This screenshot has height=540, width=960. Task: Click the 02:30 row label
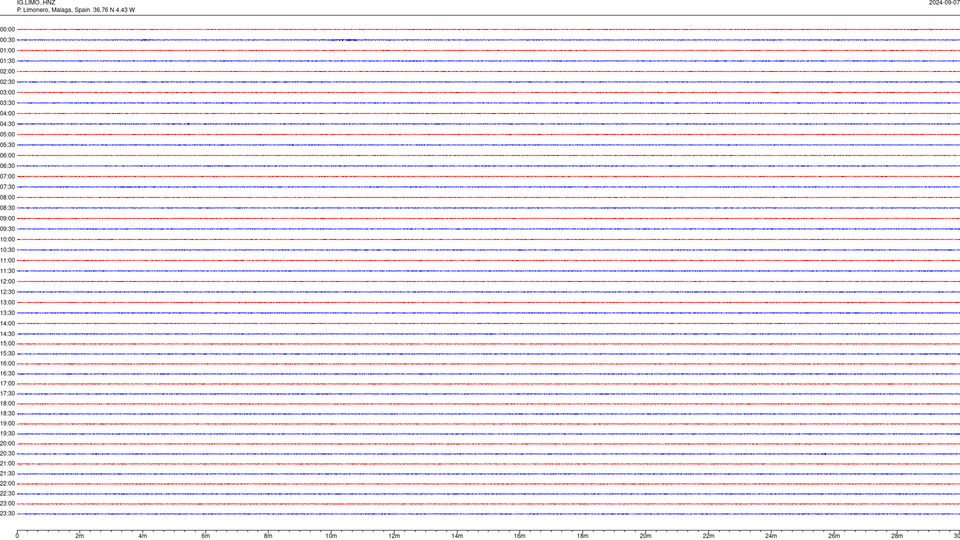7,82
